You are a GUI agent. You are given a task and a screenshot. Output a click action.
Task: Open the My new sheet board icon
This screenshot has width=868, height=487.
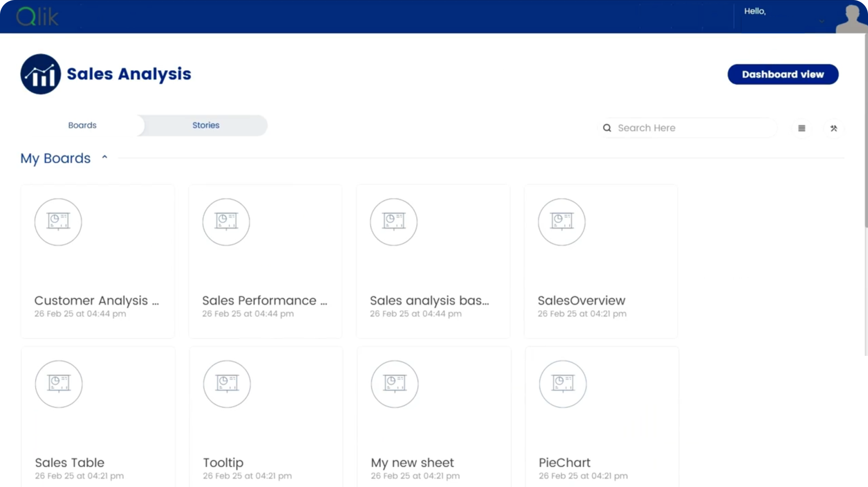coord(394,384)
